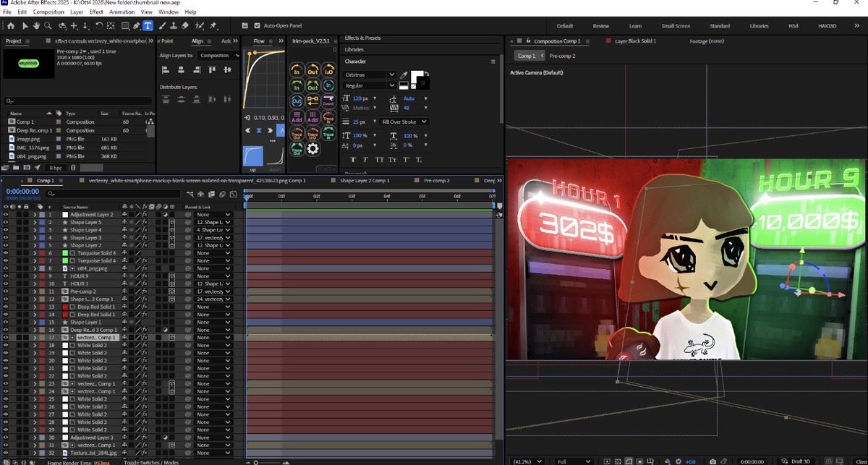Open font style dropdown showing Regular

click(370, 85)
